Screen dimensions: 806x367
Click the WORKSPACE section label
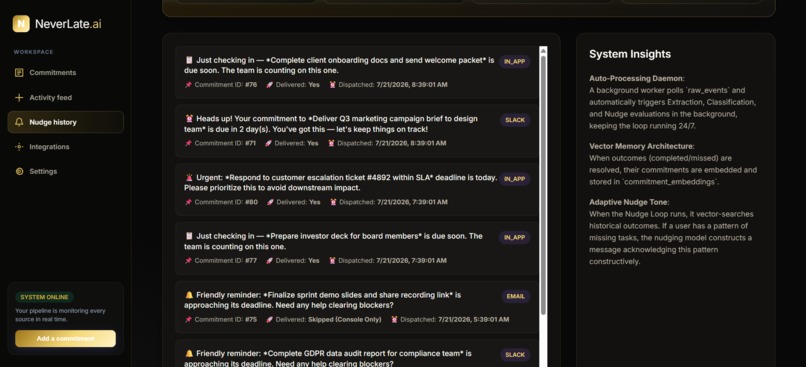pos(33,52)
